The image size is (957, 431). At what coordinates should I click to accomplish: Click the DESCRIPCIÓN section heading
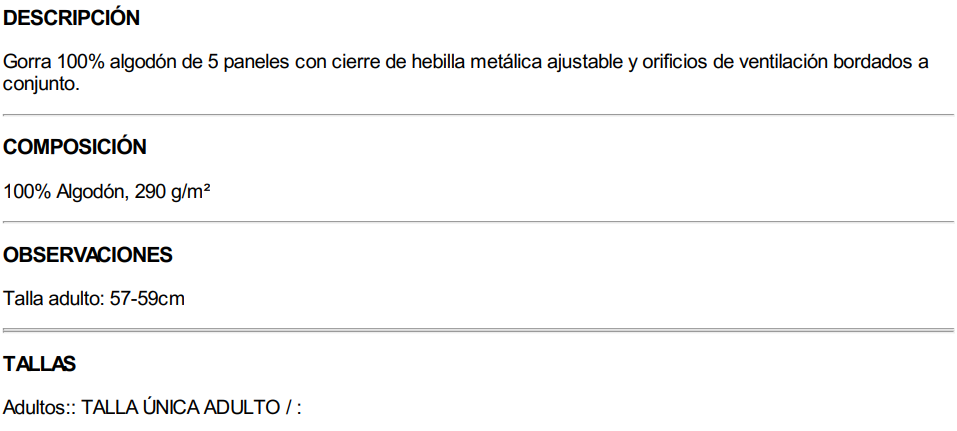[71, 18]
